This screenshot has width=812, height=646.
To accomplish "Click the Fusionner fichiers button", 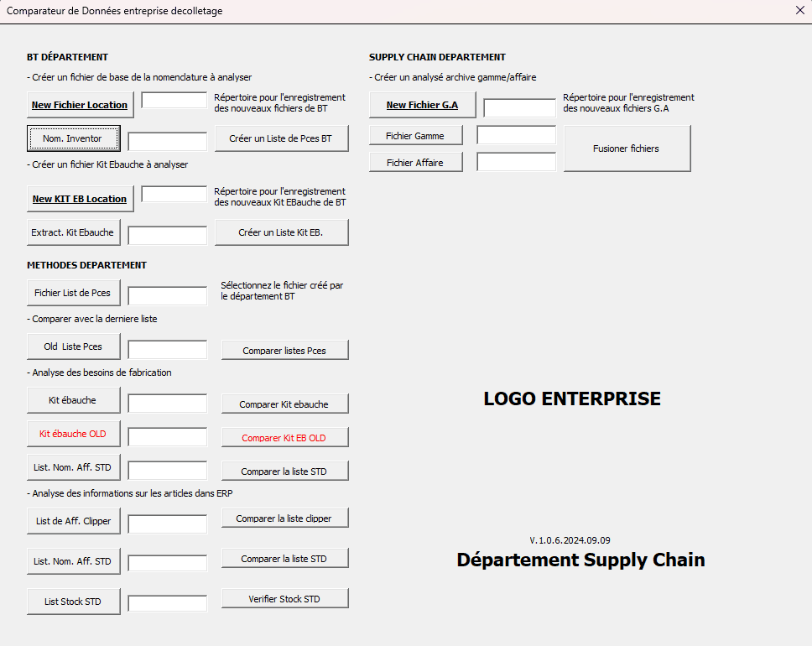I will (627, 148).
